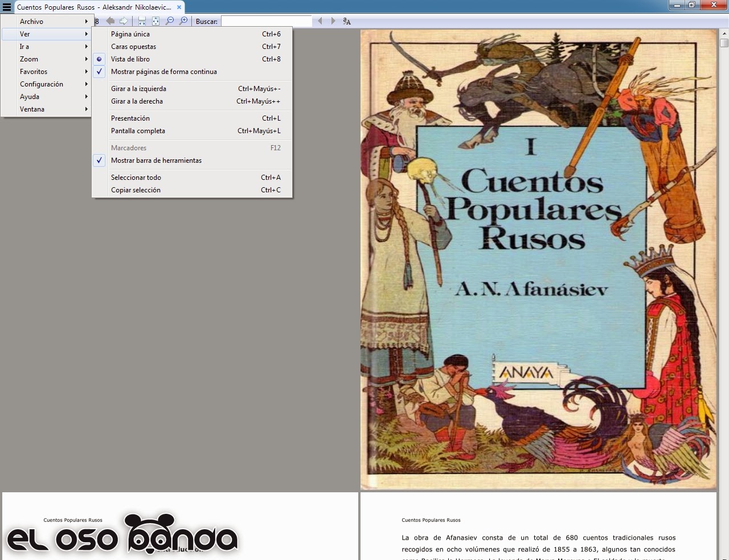Click the fit width toolbar icon

142,21
